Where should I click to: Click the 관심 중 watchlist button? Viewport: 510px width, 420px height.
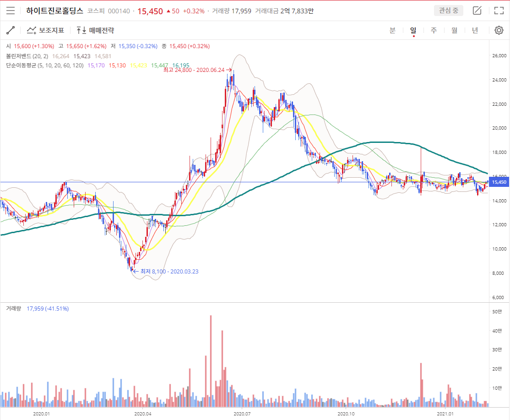tap(449, 11)
